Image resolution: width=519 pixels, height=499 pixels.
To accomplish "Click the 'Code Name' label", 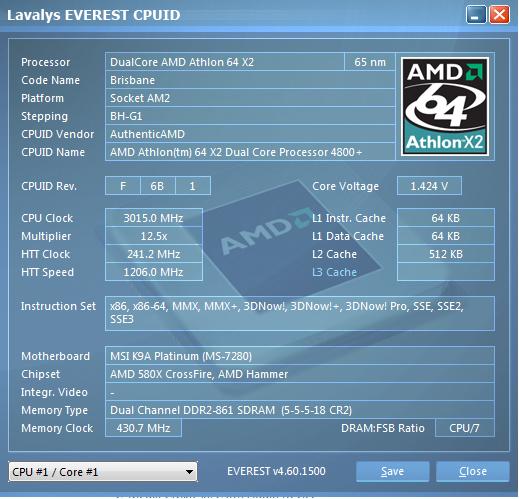I will coord(51,80).
